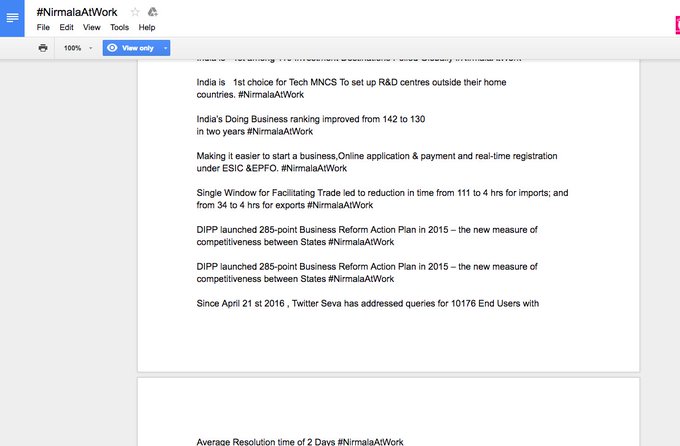Click the Drive add-to-folder icon

pyautogui.click(x=153, y=12)
